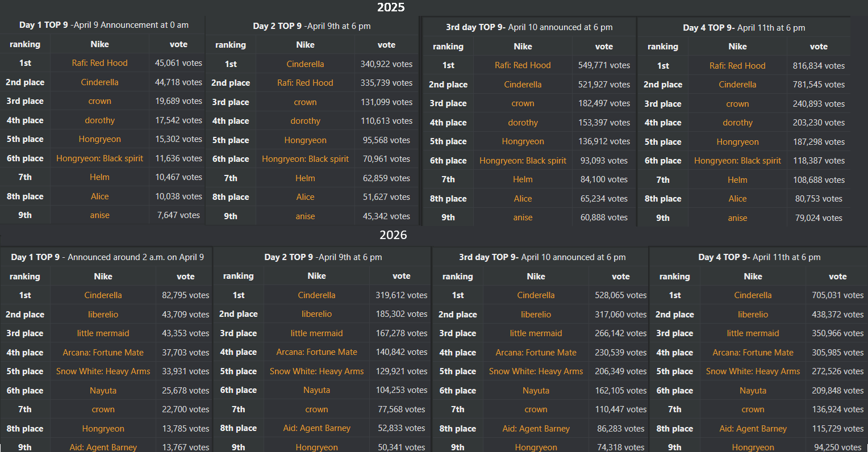
Task: Click 'anise' in the 45,342 votes row
Action: click(305, 216)
